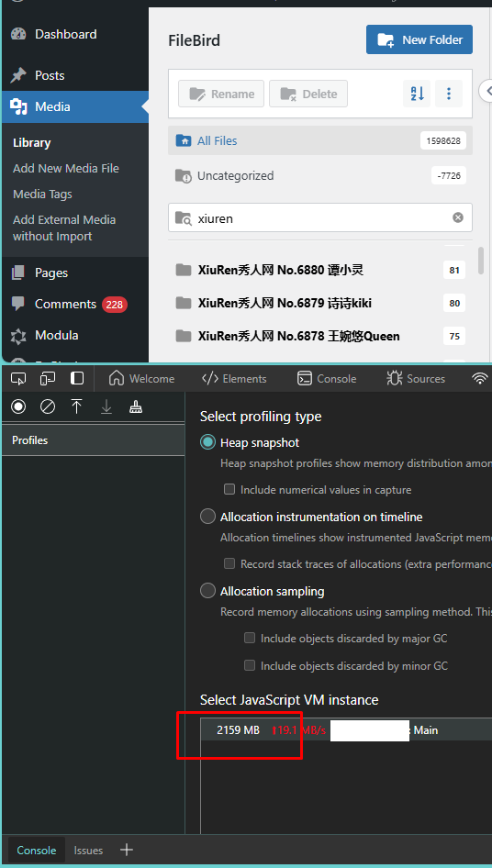This screenshot has width=492, height=868.
Task: Collapse the FileBird sidebar arrow
Action: [486, 91]
